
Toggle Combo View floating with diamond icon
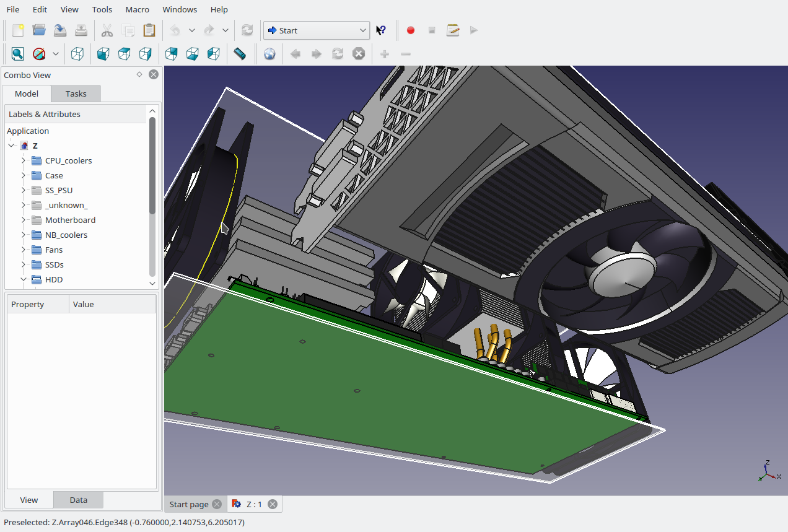pyautogui.click(x=139, y=74)
